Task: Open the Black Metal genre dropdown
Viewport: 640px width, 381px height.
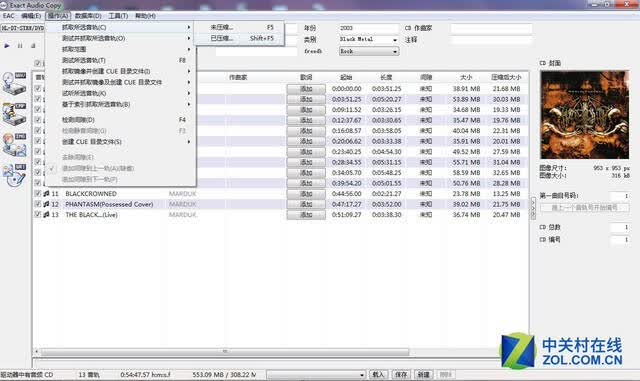Action: coord(395,40)
